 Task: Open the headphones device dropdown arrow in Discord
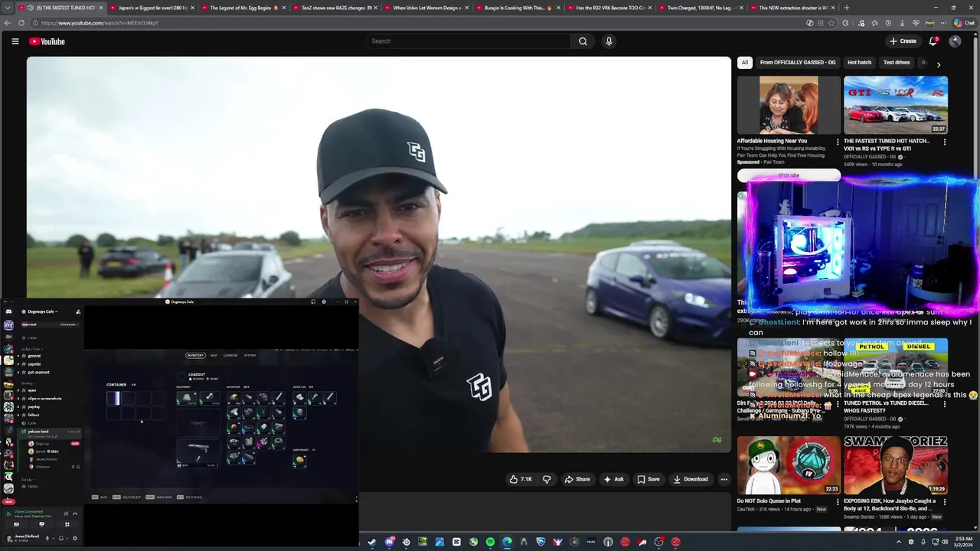click(x=67, y=538)
